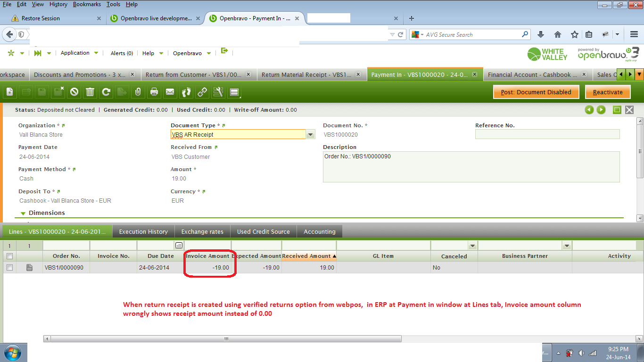
Task: Click the Reactivate button
Action: 607,92
